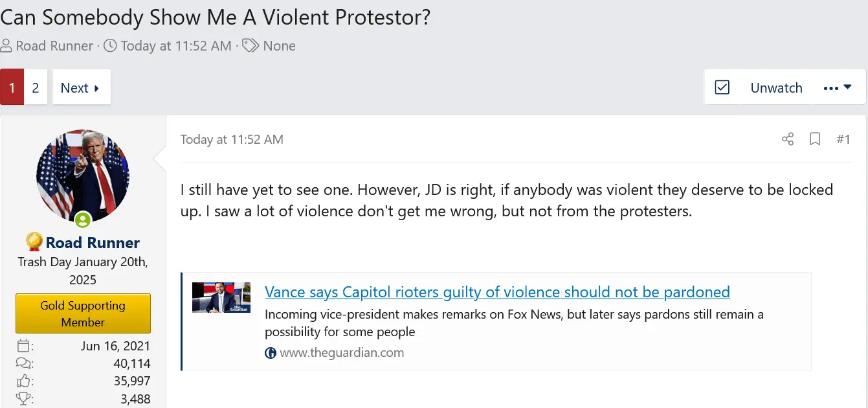Open the three-dots more options dropdown
Viewport: 868px width, 408px height.
tap(838, 87)
